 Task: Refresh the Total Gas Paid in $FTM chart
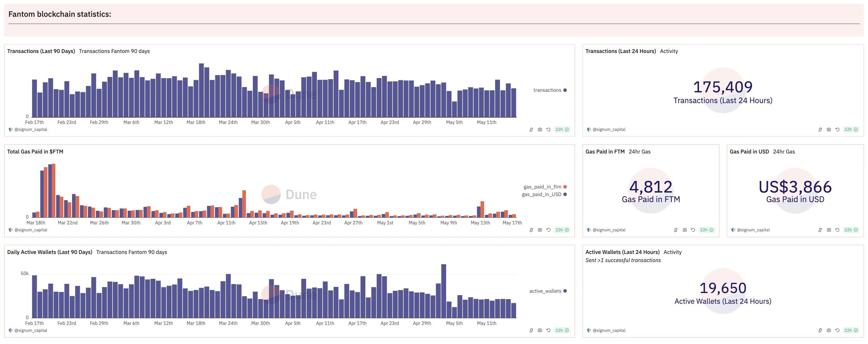coord(548,230)
